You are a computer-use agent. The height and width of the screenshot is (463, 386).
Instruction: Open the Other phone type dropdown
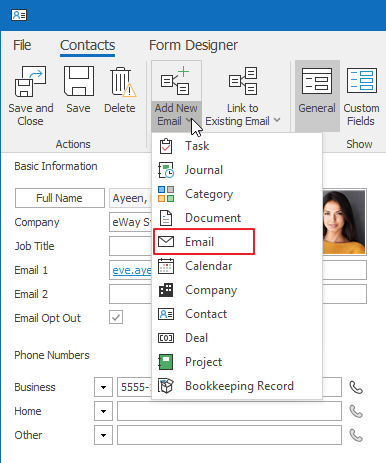click(103, 435)
